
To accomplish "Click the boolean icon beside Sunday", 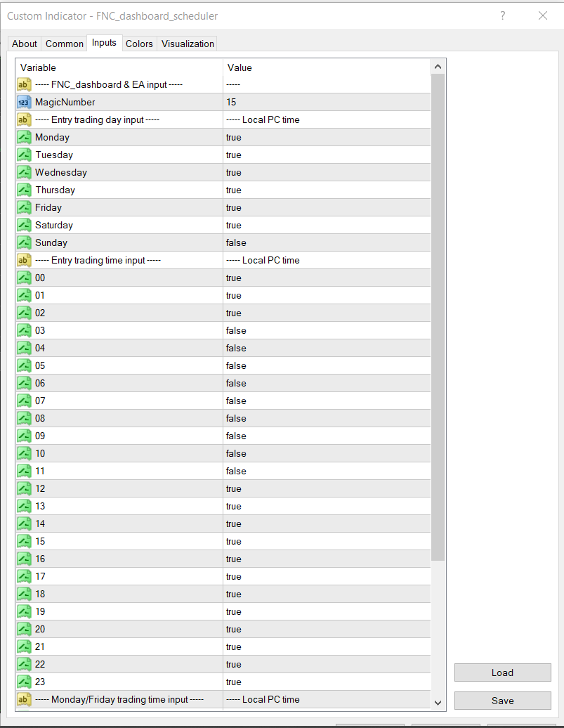I will point(24,242).
